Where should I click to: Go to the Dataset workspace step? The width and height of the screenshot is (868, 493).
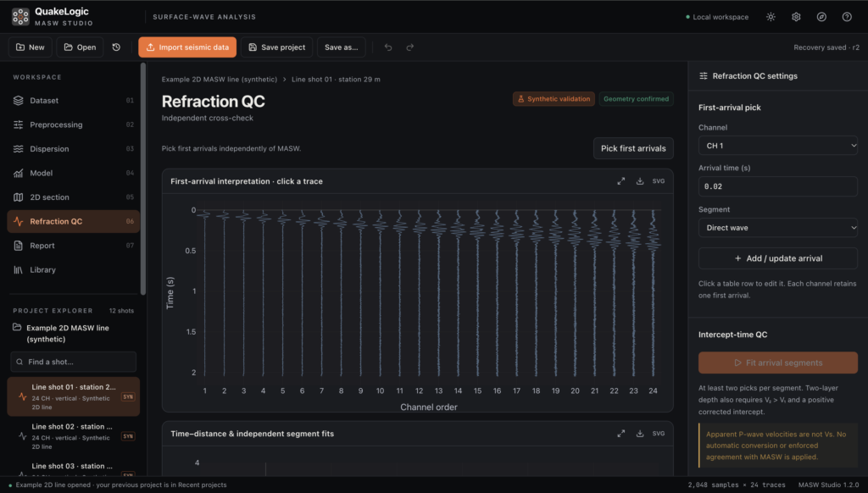(74, 101)
